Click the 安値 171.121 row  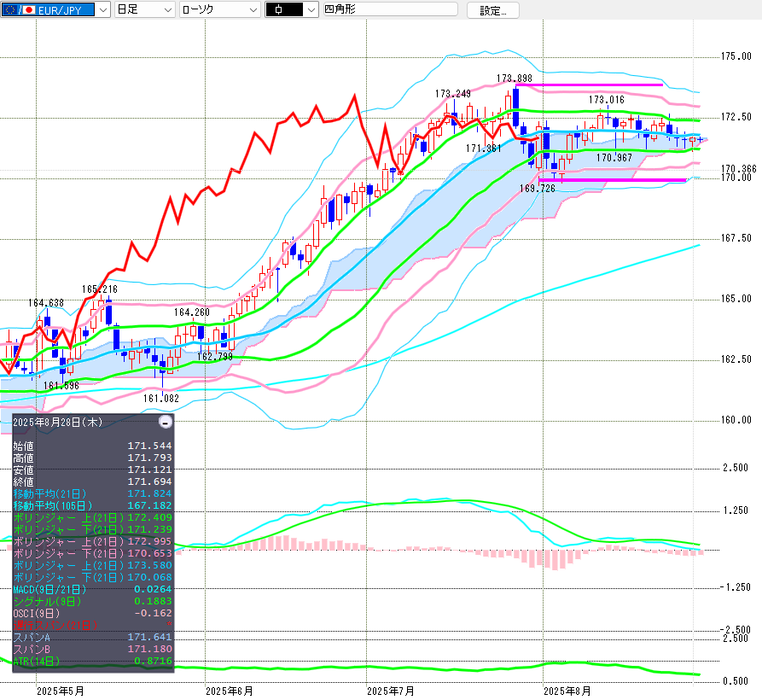point(92,470)
